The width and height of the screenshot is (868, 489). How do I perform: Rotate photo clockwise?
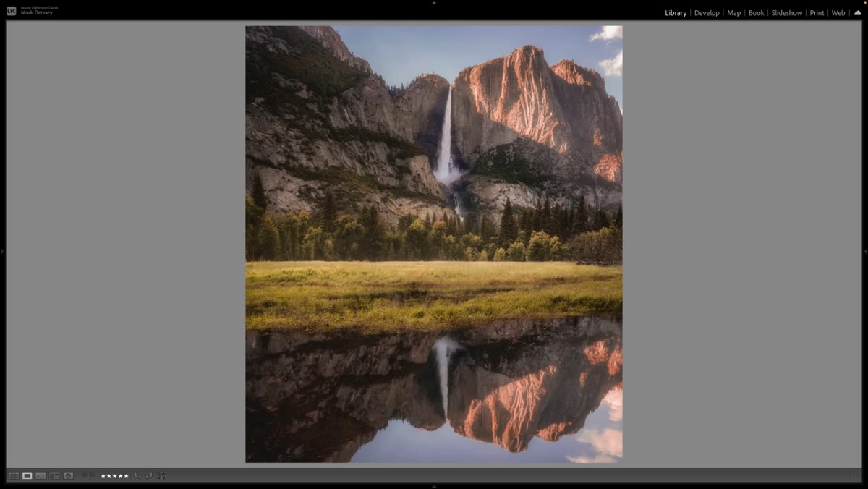point(148,475)
